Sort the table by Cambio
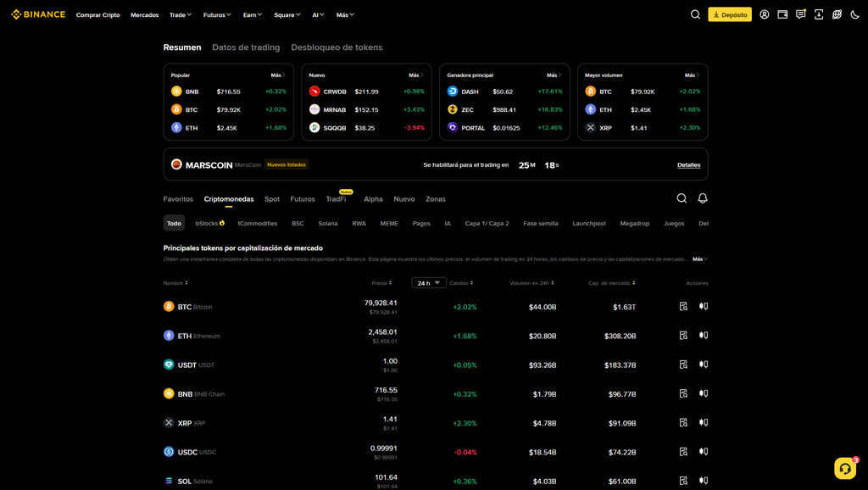868x490 pixels. 461,283
